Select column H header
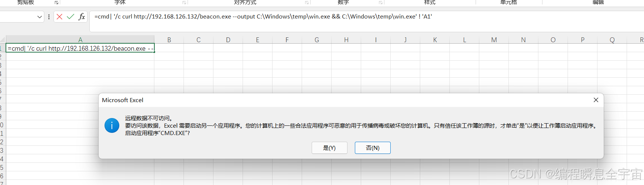Screen dimensions: 644x185 click(x=346, y=40)
